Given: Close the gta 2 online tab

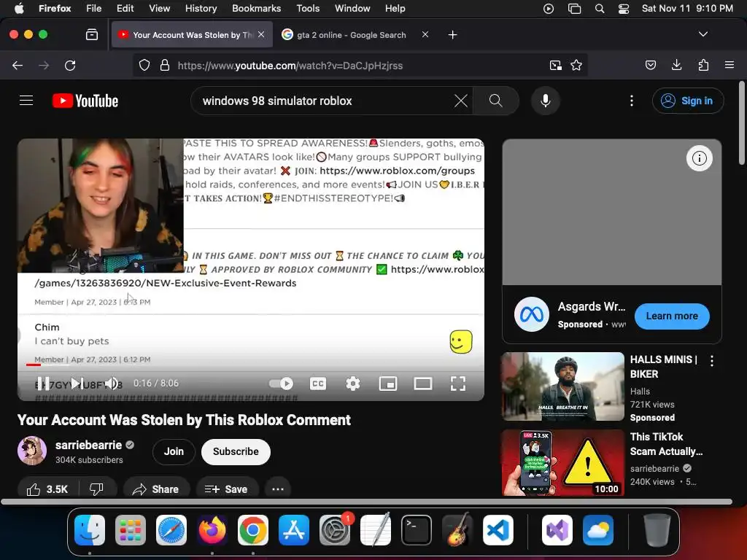Looking at the screenshot, I should click(x=425, y=34).
